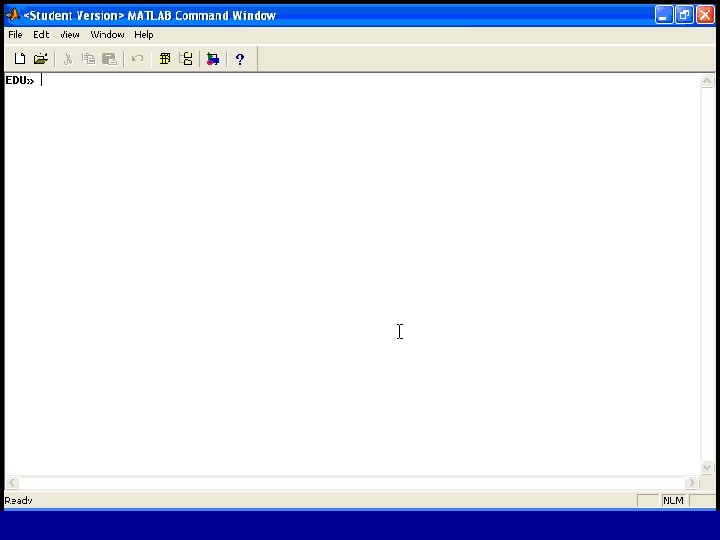This screenshot has height=540, width=720.
Task: Click the Cut scissors icon
Action: pos(68,59)
